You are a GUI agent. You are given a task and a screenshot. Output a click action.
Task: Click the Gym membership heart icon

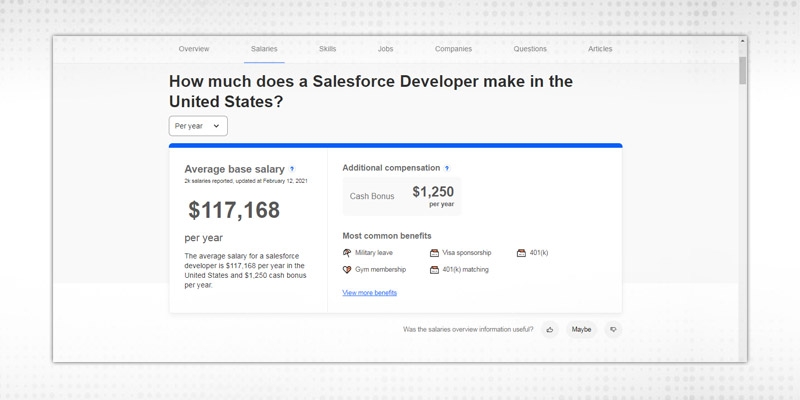pos(347,269)
